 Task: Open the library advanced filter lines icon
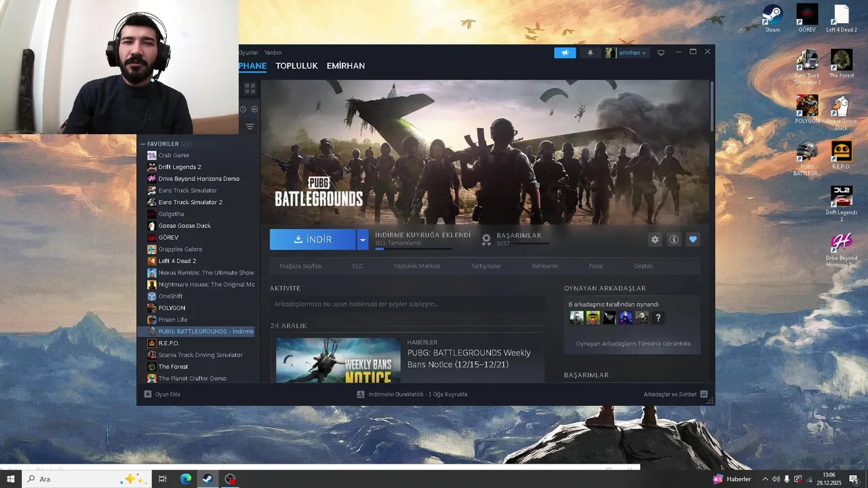coord(250,127)
